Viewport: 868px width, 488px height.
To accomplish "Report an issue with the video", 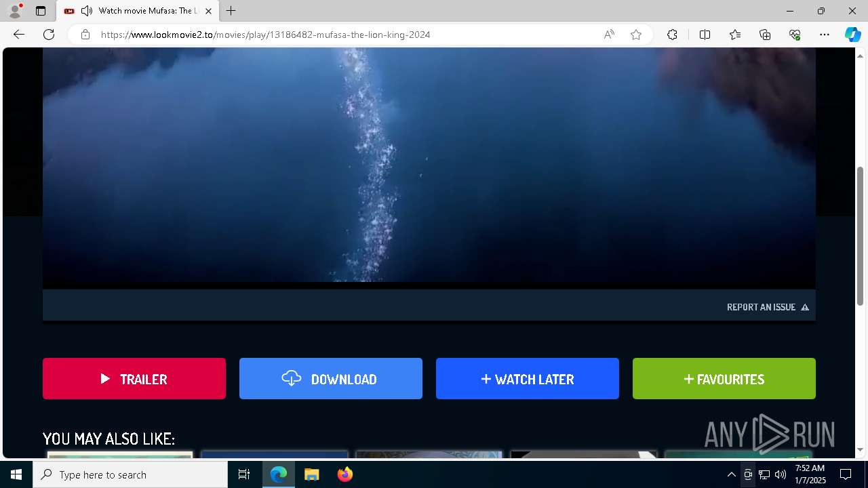I will click(768, 307).
